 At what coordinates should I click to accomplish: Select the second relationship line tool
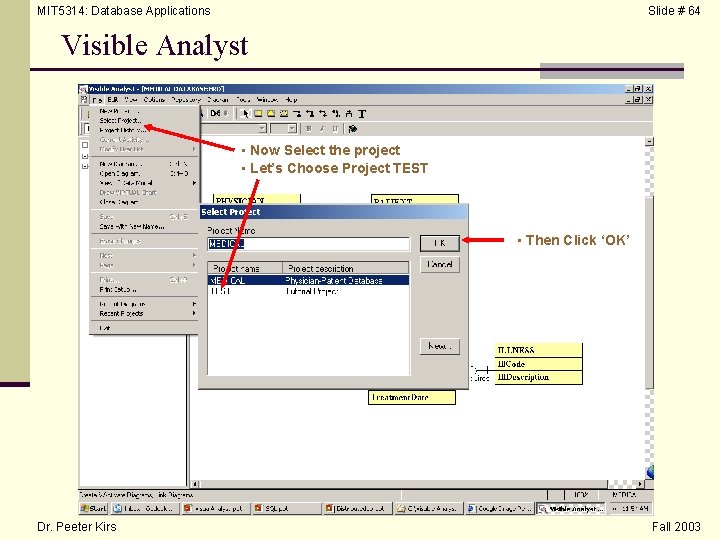[310, 114]
